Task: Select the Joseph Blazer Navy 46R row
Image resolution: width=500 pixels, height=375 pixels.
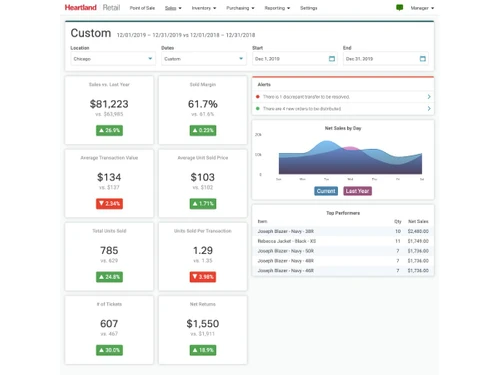Action: [x=343, y=271]
